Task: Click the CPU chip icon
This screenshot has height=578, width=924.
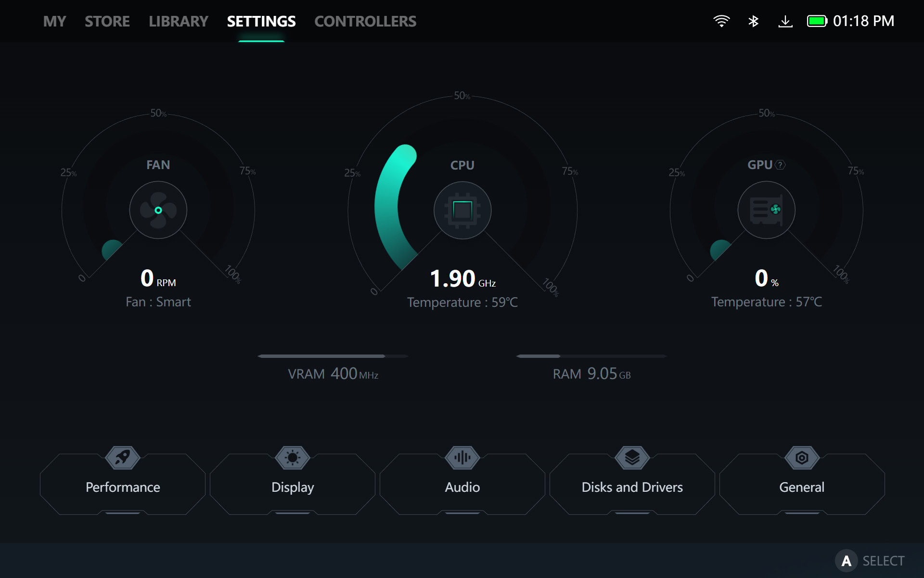Action: pyautogui.click(x=462, y=210)
